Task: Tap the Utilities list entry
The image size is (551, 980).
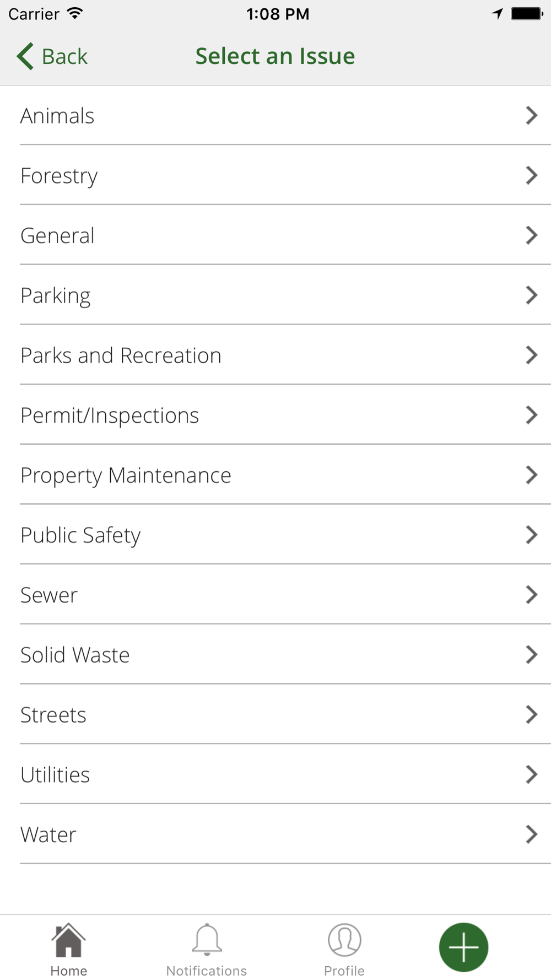Action: tap(55, 775)
